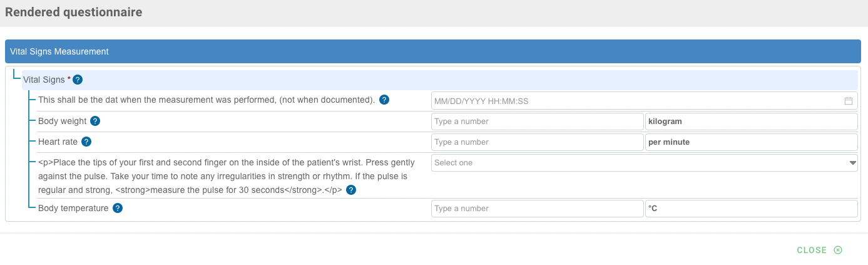Click the pulse measurement instruction text

click(225, 176)
